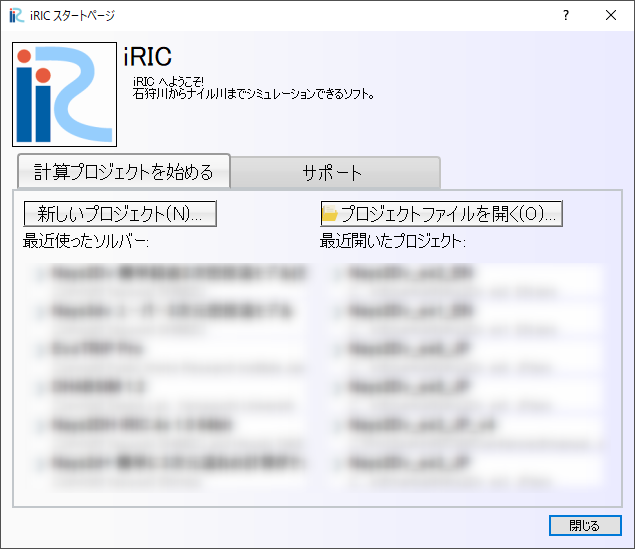635x549 pixels.
Task: Click the 新しいプロジェクト(N)... button
Action: point(120,213)
